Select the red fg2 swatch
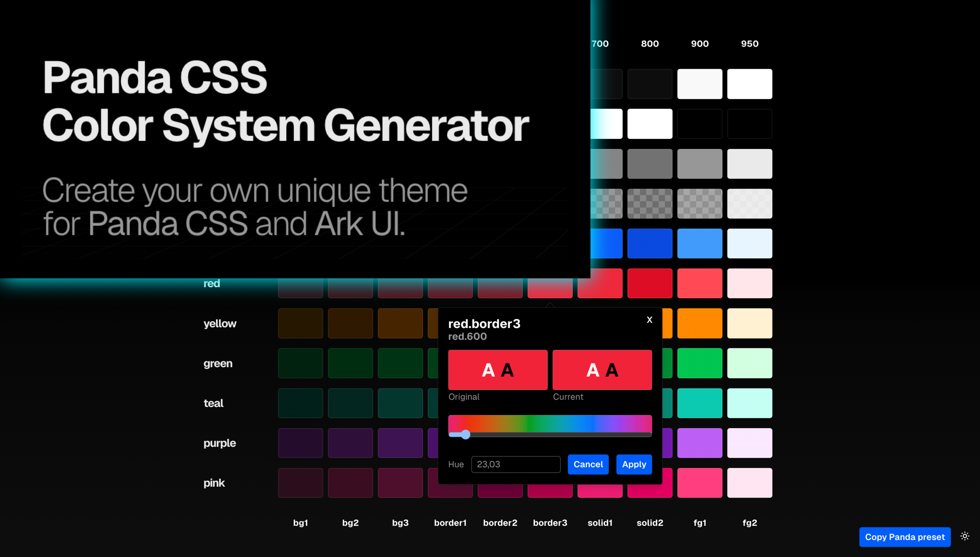This screenshot has width=980, height=557. click(750, 283)
